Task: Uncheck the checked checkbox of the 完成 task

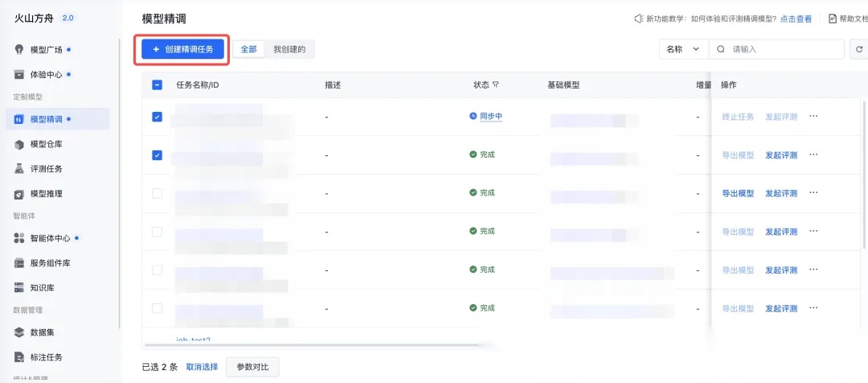Action: click(x=158, y=155)
